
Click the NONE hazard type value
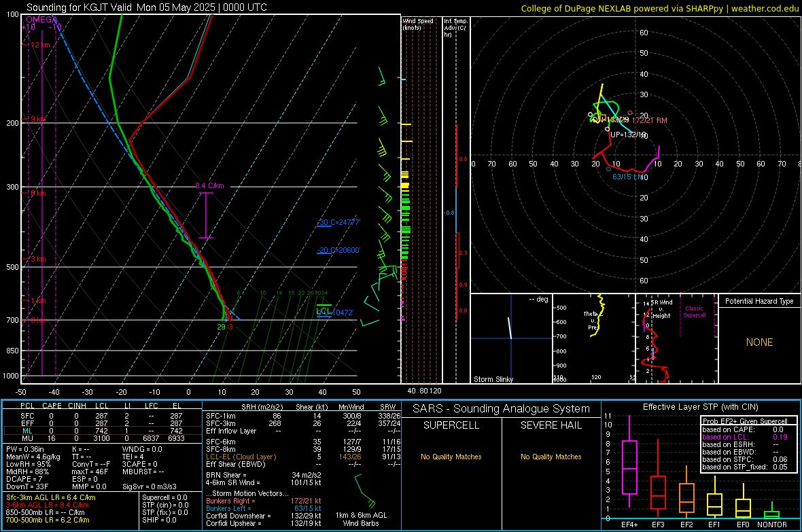click(x=760, y=342)
